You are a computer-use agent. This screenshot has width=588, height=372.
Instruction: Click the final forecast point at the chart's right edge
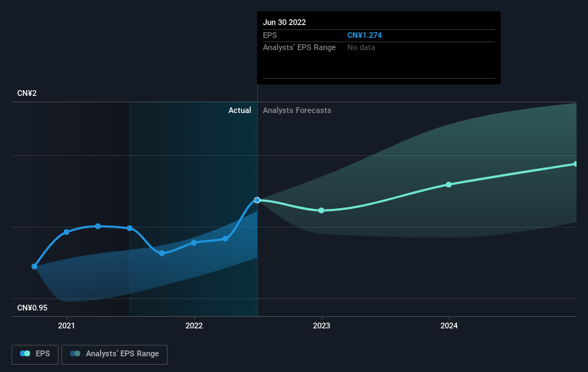click(x=576, y=164)
